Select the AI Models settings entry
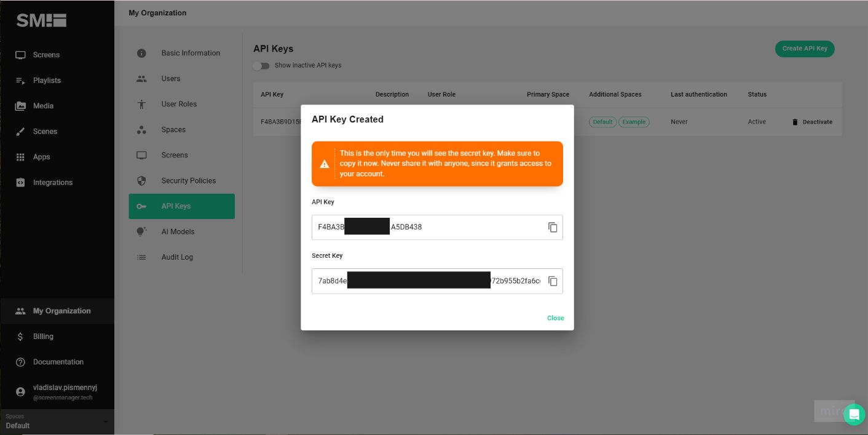868x435 pixels. (x=178, y=231)
